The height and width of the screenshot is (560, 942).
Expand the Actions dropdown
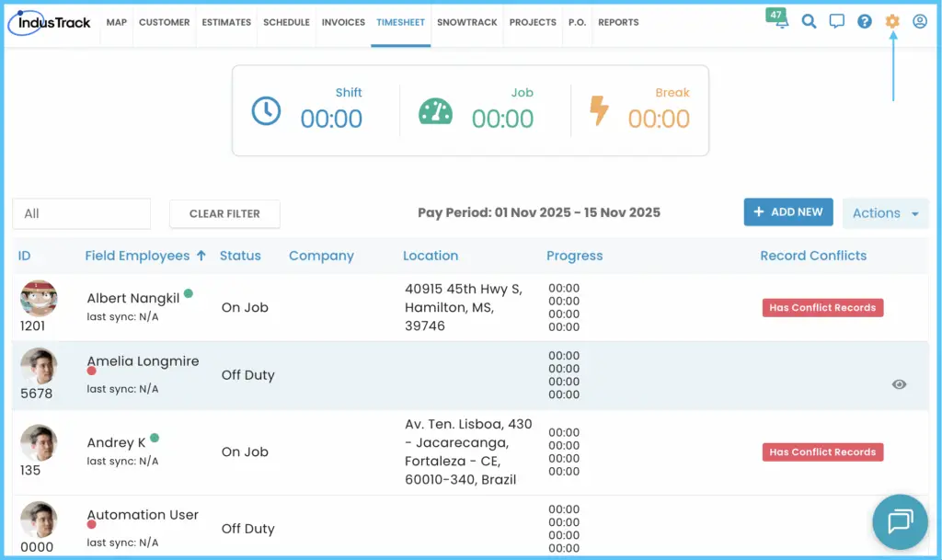(886, 213)
